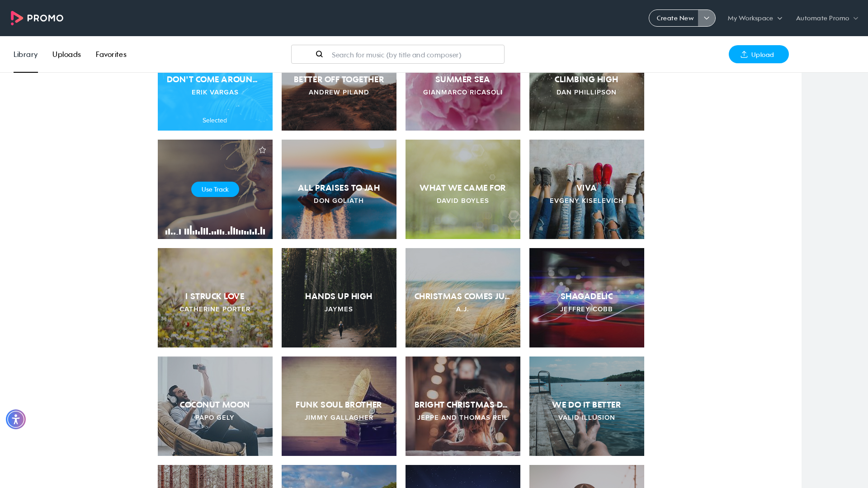Select the Funk Soul Brother track
This screenshot has height=488, width=868.
[339, 406]
